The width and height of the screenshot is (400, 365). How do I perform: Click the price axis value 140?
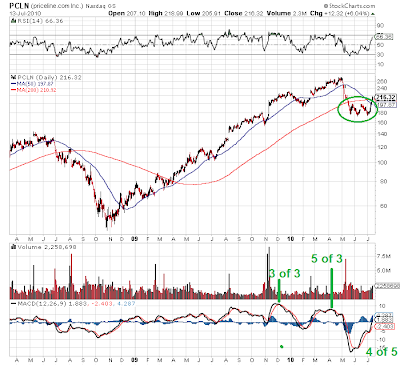382,134
